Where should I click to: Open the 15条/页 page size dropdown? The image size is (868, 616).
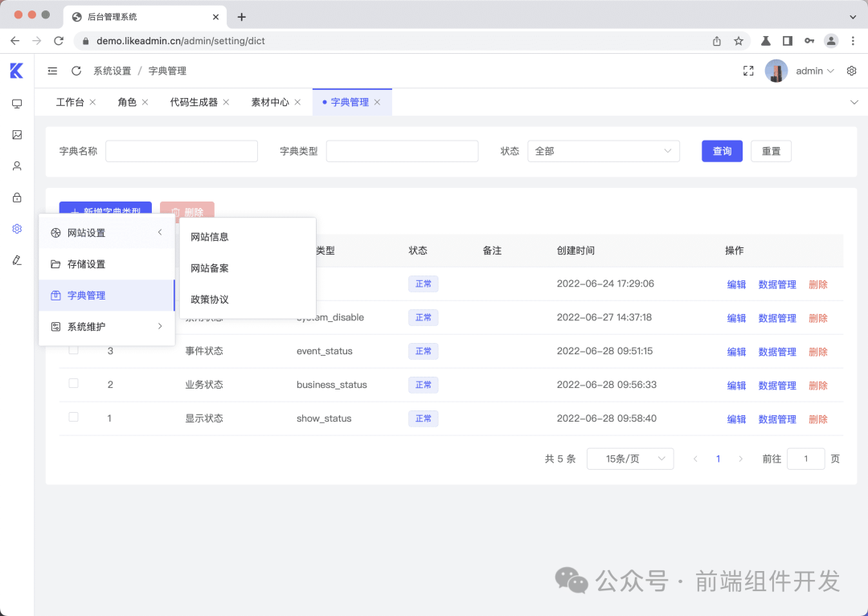coord(630,459)
